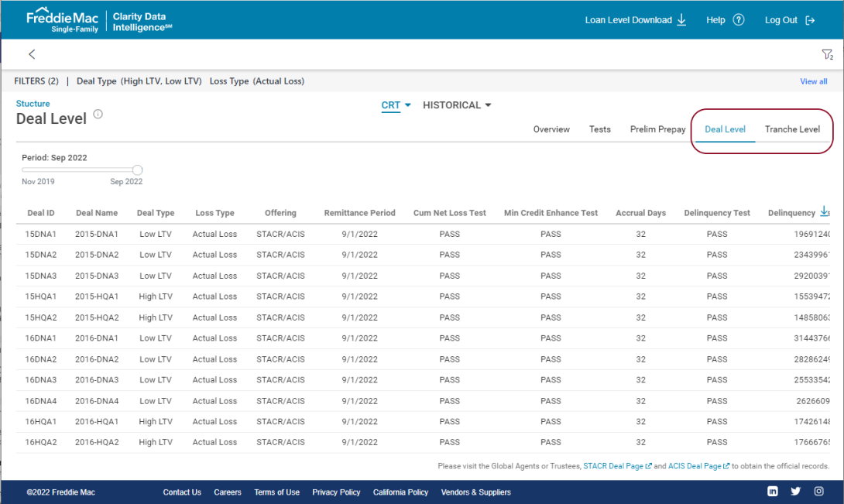
Task: Click Careers in the footer
Action: tap(227, 492)
